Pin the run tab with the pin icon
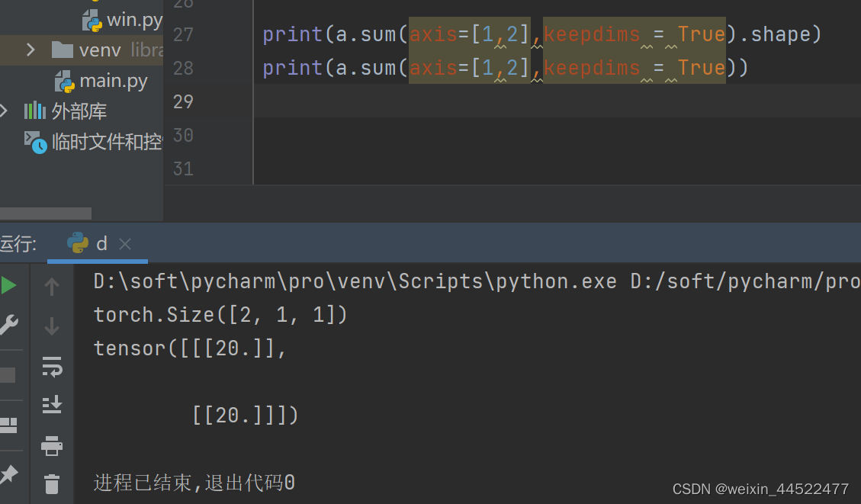Viewport: 861px width, 504px height. point(8,474)
